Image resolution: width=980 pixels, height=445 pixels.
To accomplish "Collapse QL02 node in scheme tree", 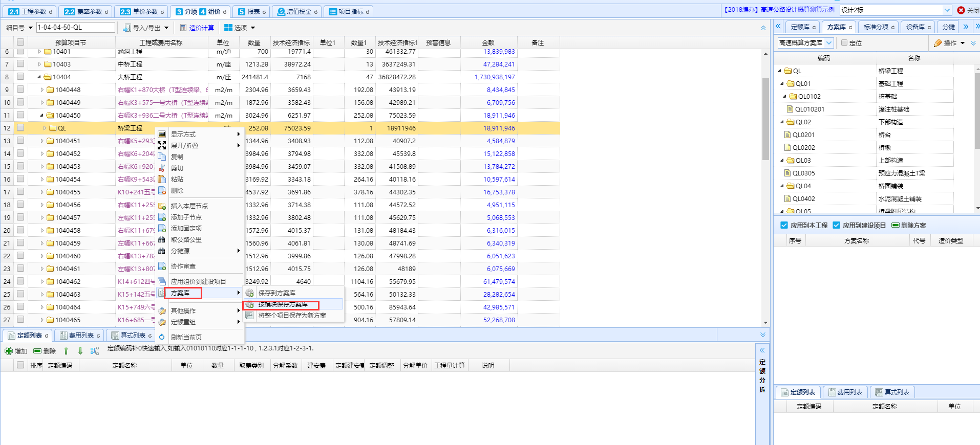I will (x=782, y=122).
